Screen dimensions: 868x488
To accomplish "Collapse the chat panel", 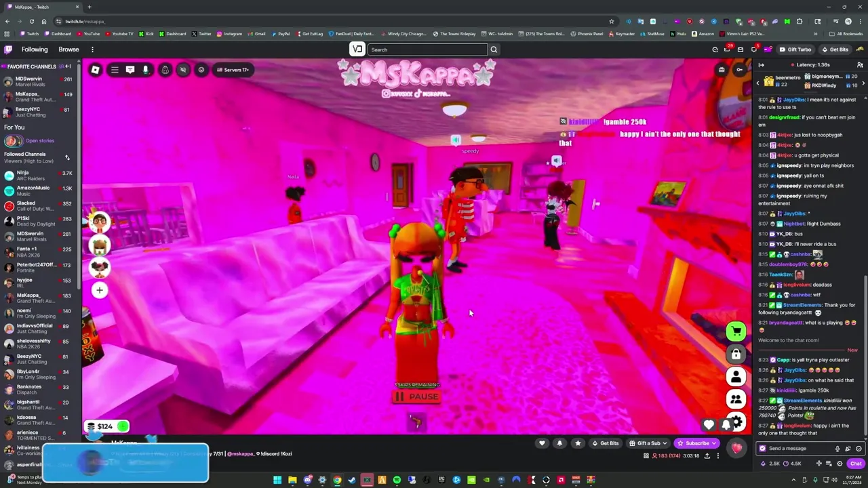I will tap(761, 65).
